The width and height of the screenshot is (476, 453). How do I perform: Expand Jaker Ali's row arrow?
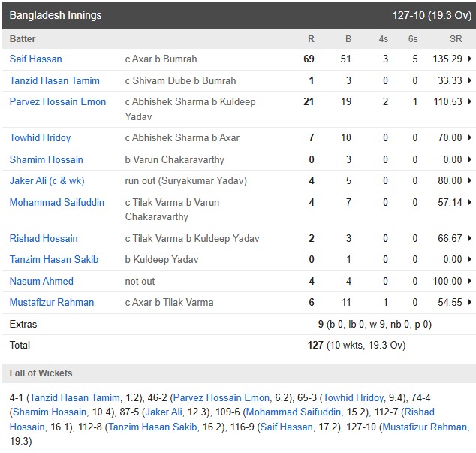tap(470, 181)
